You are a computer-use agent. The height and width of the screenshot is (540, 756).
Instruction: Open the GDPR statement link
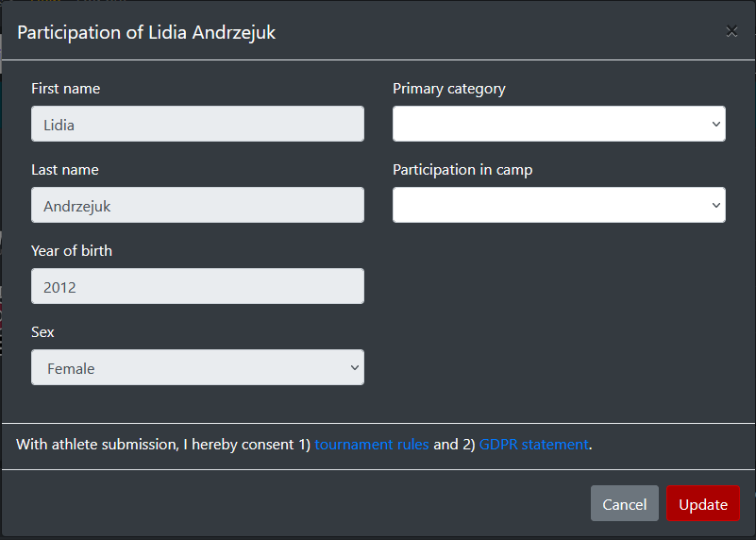pyautogui.click(x=534, y=444)
